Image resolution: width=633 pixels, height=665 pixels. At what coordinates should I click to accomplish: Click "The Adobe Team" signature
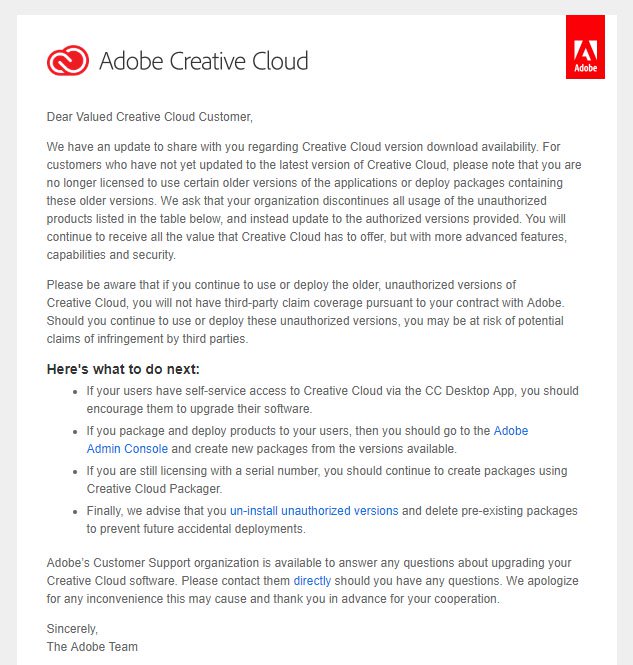(x=92, y=646)
